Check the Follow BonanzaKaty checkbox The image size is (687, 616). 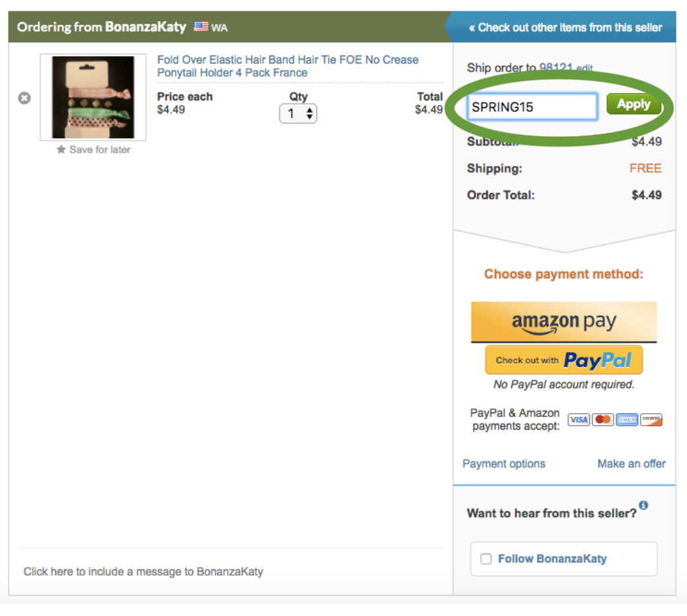[x=486, y=558]
